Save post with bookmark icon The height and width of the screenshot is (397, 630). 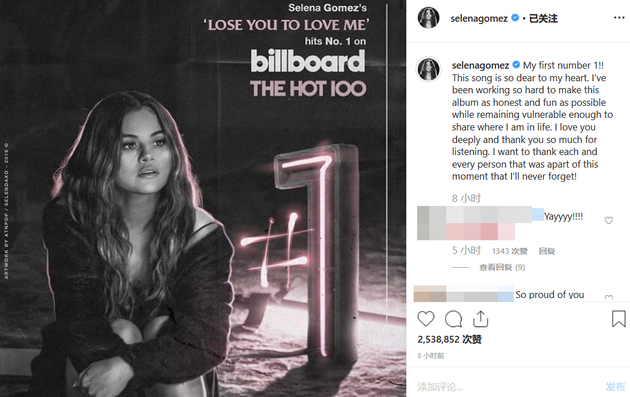[618, 319]
